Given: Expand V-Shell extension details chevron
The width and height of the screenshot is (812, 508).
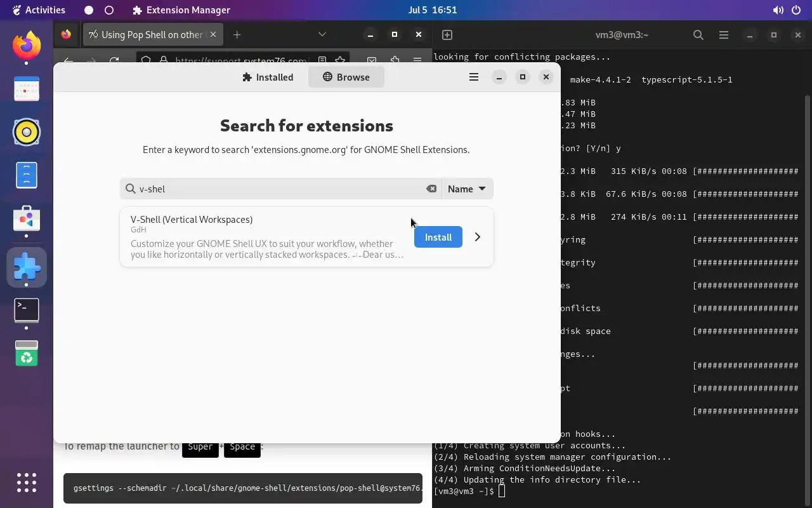Looking at the screenshot, I should click(x=478, y=237).
